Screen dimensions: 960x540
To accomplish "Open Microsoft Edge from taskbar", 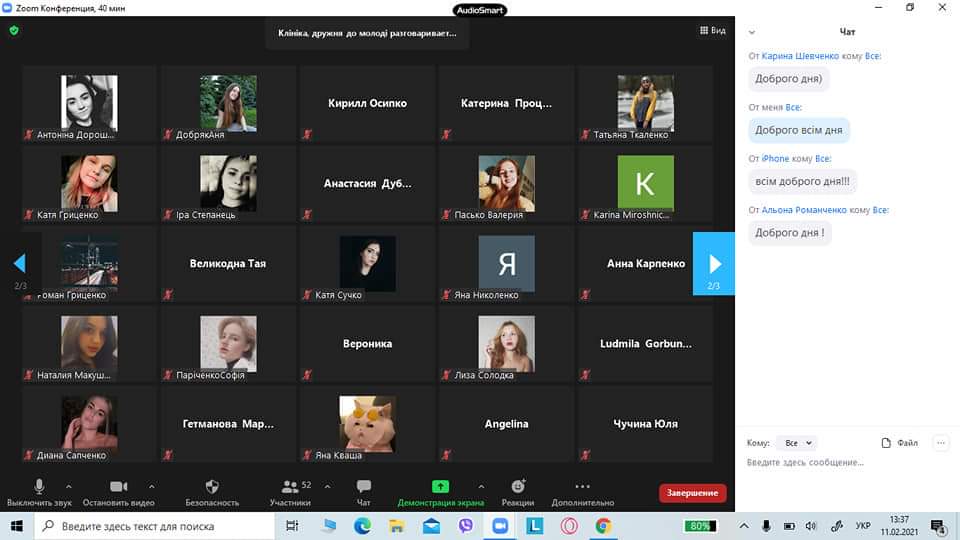I will (362, 526).
